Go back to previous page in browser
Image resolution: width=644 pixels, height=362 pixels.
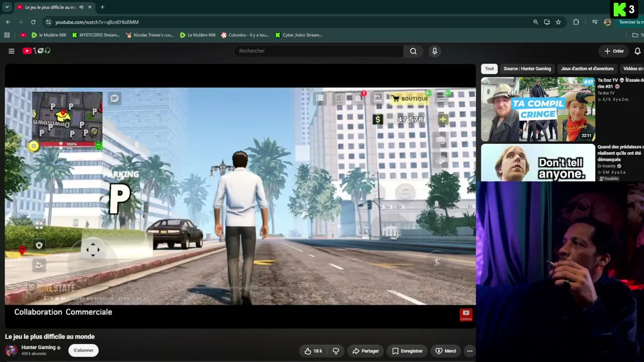pos(8,22)
